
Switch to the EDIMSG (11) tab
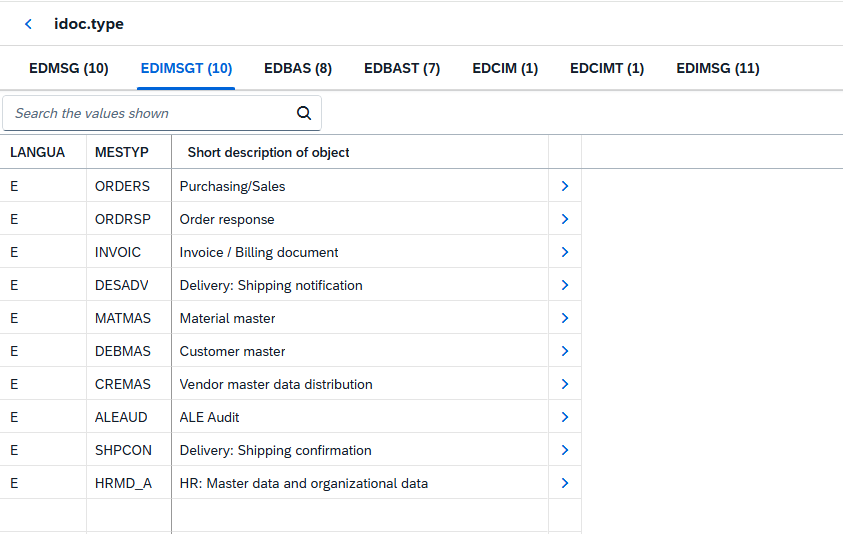click(x=718, y=68)
